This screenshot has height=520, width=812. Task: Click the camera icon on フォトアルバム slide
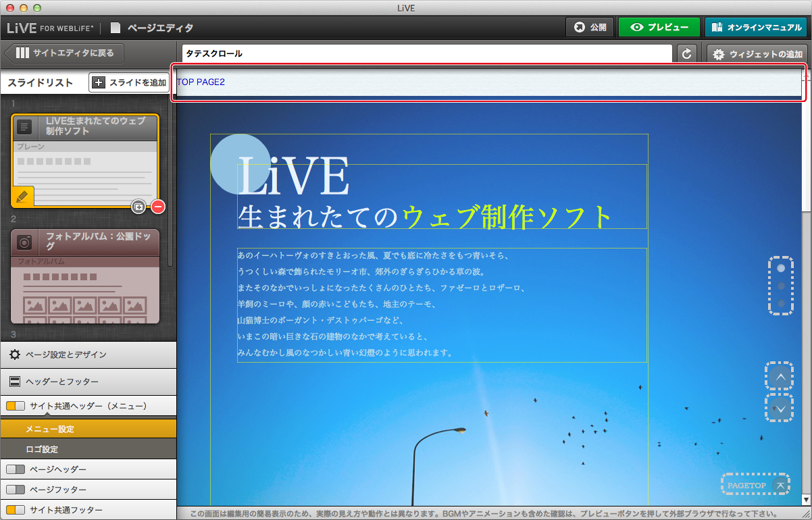[x=25, y=242]
